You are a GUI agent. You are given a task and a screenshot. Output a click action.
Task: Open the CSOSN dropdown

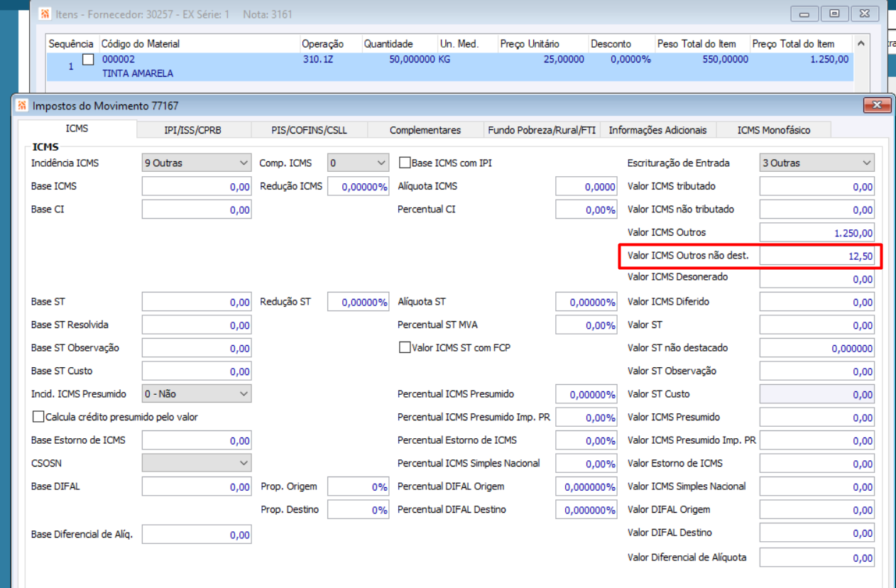coord(197,463)
